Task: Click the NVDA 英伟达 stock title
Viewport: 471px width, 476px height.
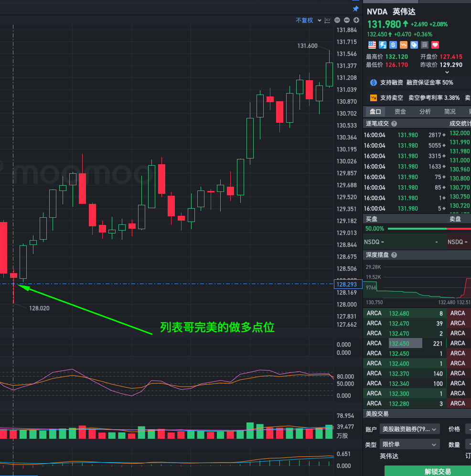Action: point(391,12)
